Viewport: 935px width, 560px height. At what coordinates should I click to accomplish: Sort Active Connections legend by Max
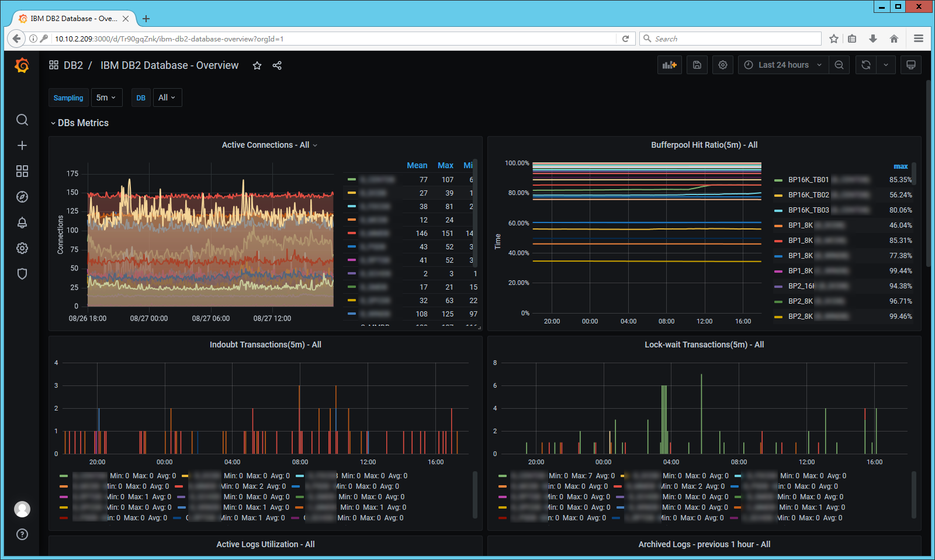(x=445, y=165)
